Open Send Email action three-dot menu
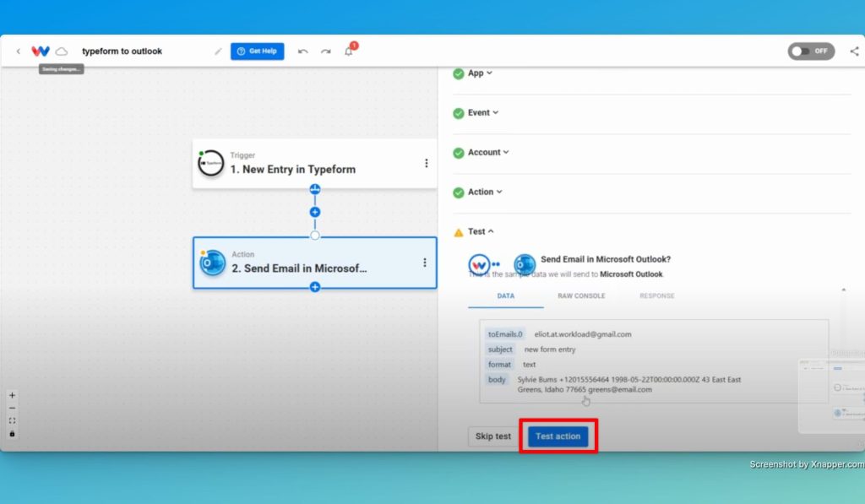Viewport: 865px width, 504px height. (x=425, y=263)
